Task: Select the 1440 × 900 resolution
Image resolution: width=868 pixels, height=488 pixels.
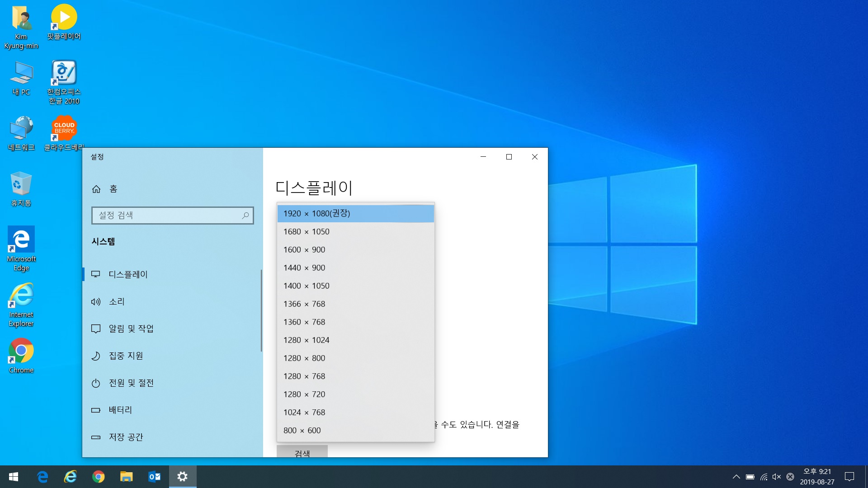Action: (x=356, y=267)
